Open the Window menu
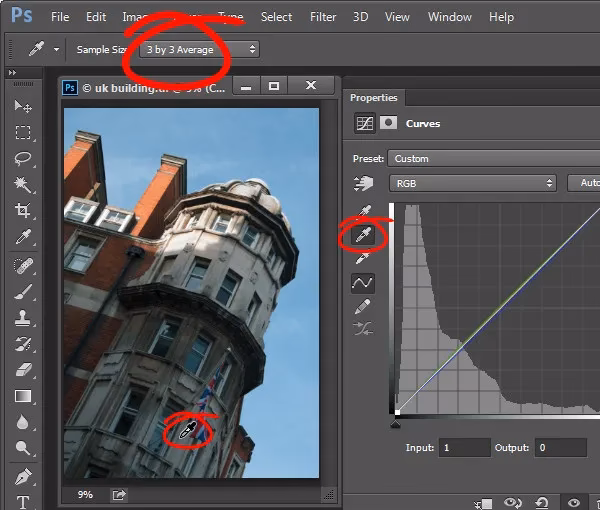The width and height of the screenshot is (600, 510). coord(450,17)
